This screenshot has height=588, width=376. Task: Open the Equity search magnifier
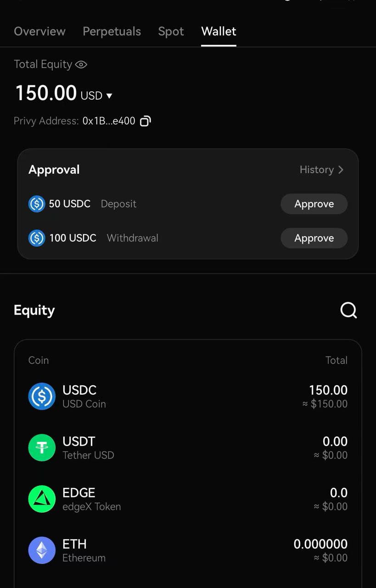348,310
